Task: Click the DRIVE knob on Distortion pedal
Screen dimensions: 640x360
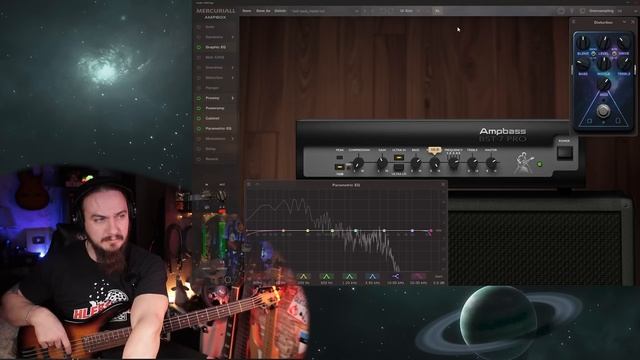Action: [624, 43]
